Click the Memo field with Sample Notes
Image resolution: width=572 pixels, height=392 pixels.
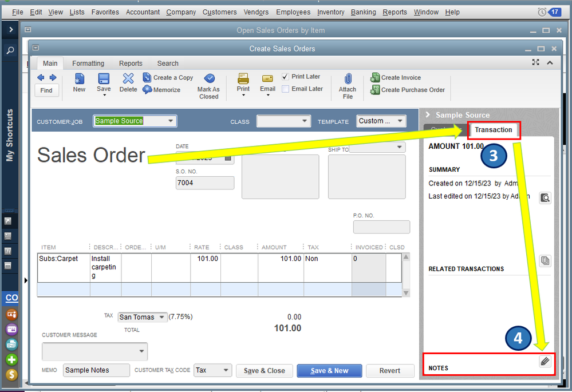coord(96,370)
